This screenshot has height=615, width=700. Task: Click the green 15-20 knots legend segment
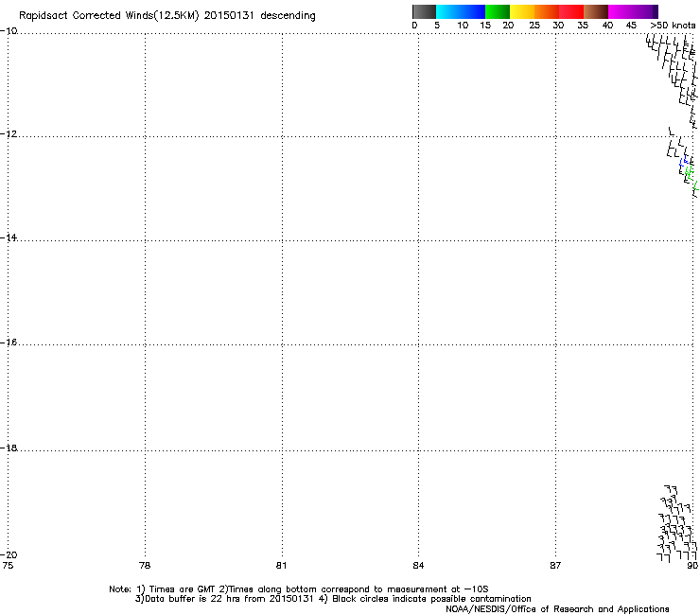(498, 11)
